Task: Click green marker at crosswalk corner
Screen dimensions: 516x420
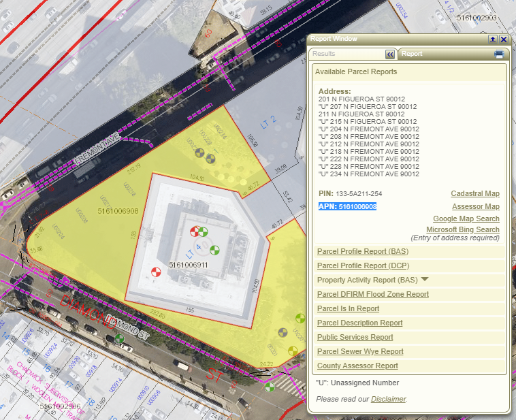Action: pos(270,387)
